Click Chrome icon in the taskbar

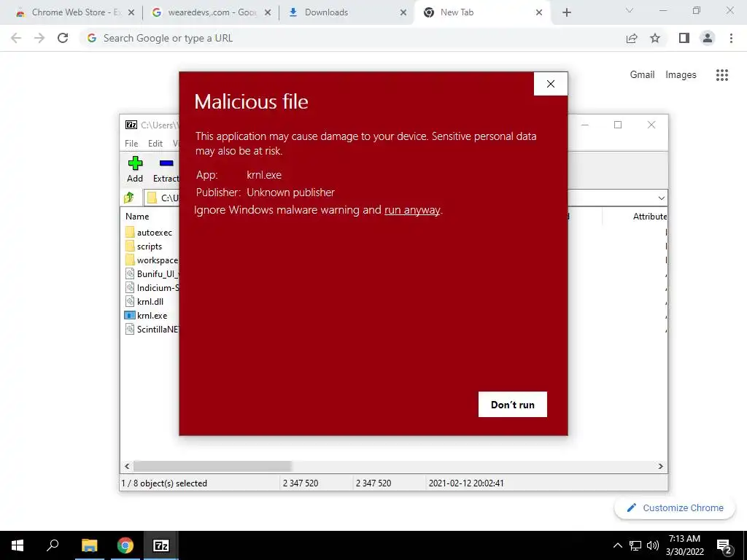click(x=125, y=545)
